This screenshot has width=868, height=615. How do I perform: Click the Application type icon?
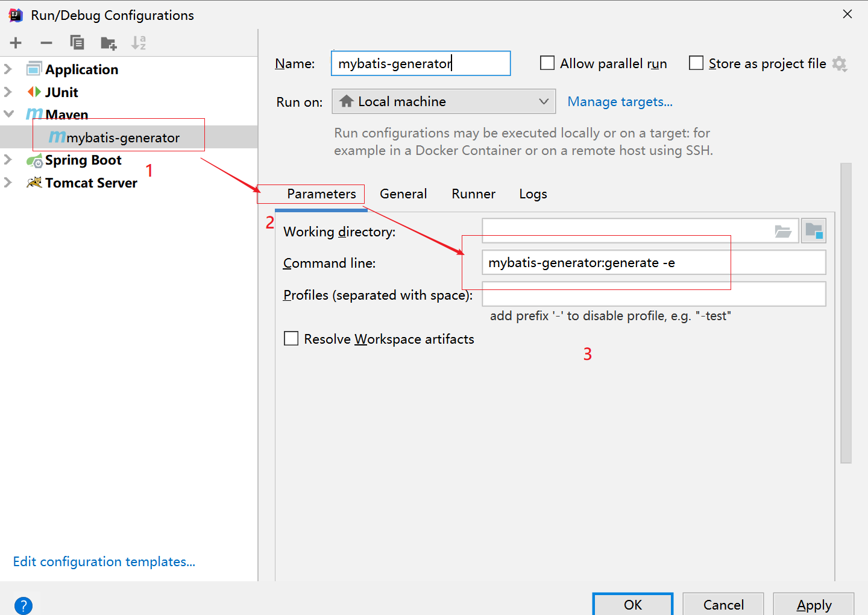coord(34,69)
